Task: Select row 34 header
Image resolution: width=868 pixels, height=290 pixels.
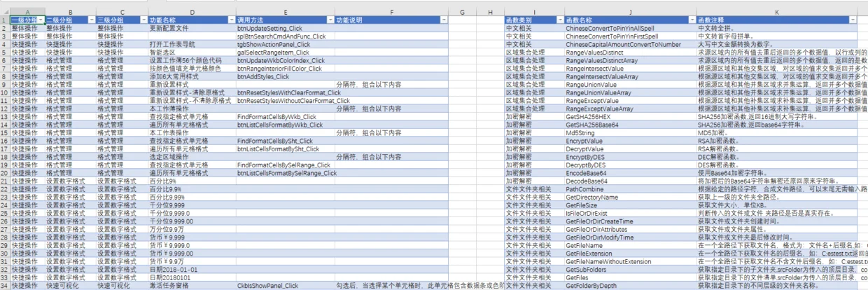Action: (x=5, y=286)
